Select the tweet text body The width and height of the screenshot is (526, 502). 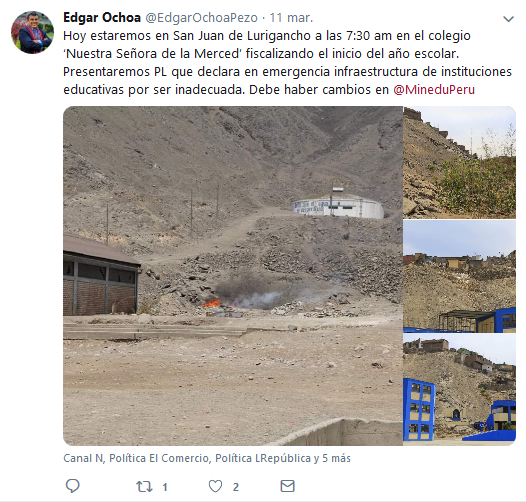(287, 62)
